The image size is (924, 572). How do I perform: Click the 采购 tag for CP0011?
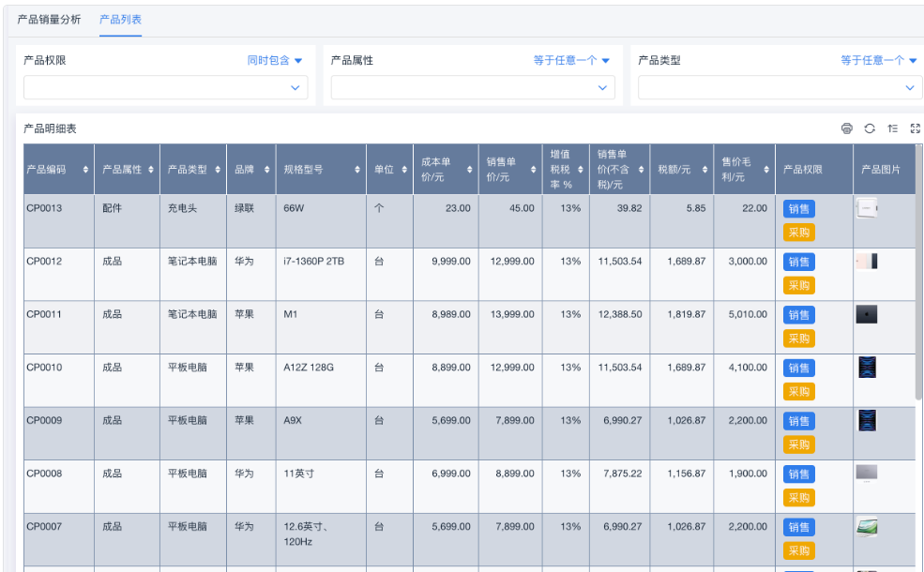tap(799, 339)
